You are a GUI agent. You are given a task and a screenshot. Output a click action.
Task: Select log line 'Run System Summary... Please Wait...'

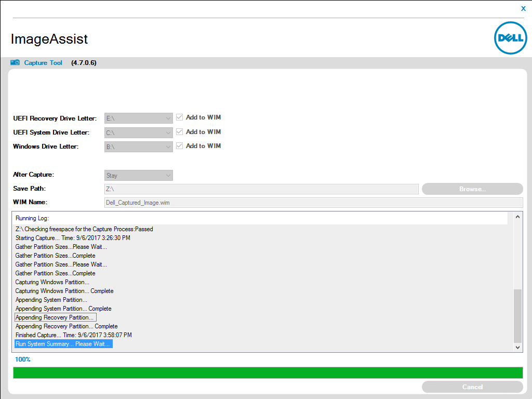coord(63,344)
